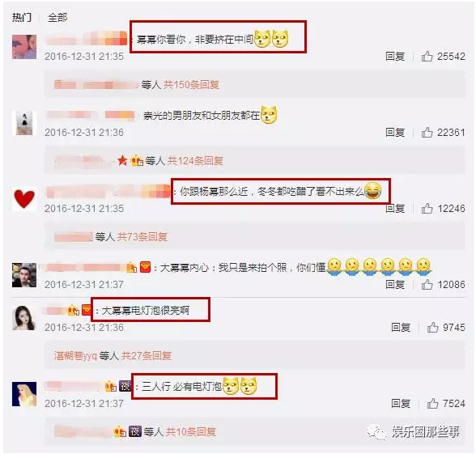Like the comment with 25542 likes
The height and width of the screenshot is (458, 476).
click(x=427, y=56)
